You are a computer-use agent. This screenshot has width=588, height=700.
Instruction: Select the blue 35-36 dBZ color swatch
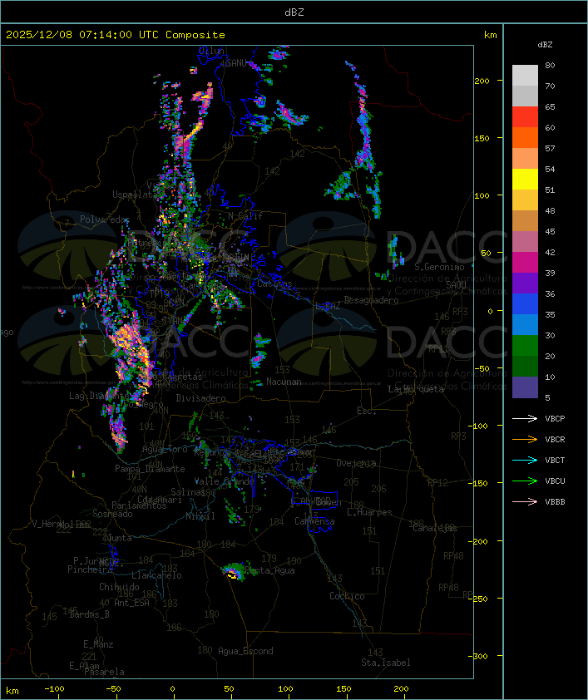(x=525, y=304)
